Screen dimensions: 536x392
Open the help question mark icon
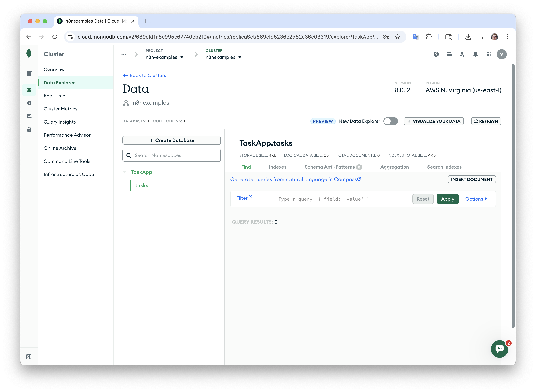click(x=436, y=54)
